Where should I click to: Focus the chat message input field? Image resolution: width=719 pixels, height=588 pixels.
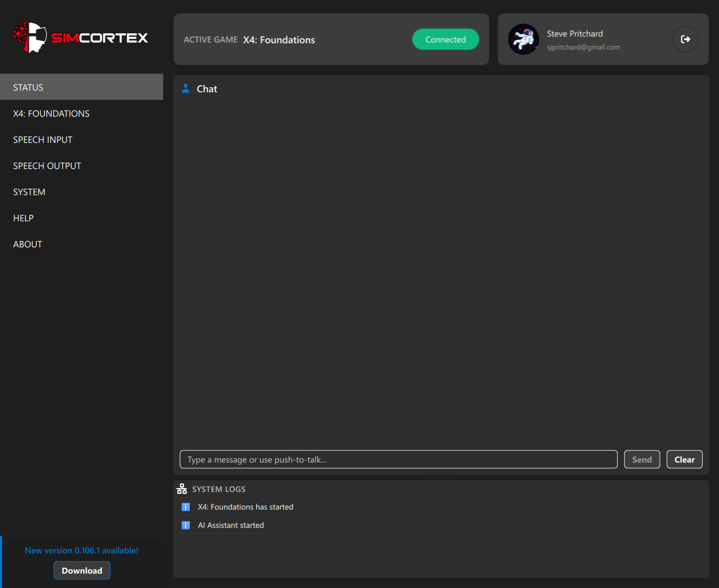point(398,459)
